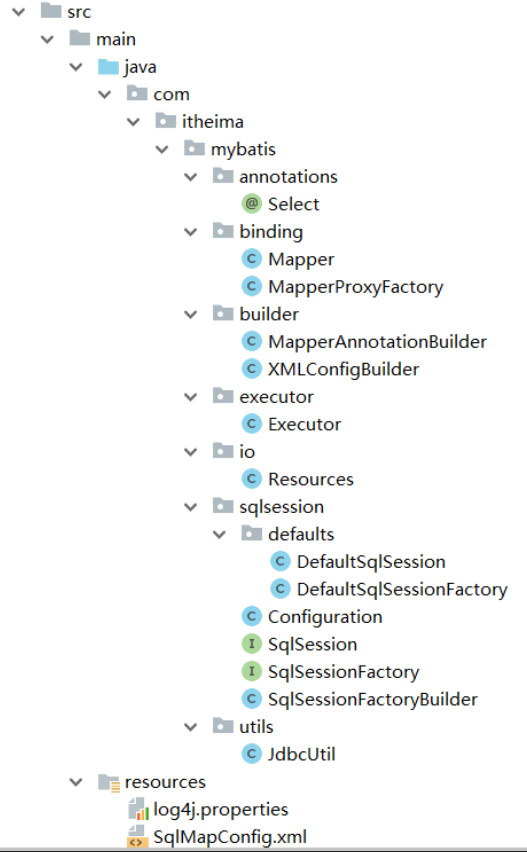Click the blue java source folder icon
The height and width of the screenshot is (852, 527).
pyautogui.click(x=108, y=66)
